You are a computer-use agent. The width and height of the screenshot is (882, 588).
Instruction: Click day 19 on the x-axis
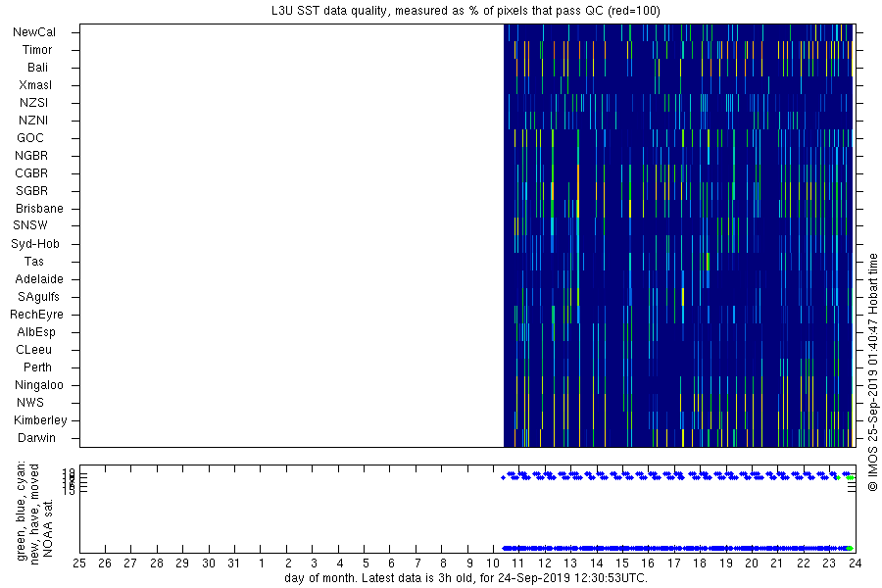point(726,563)
